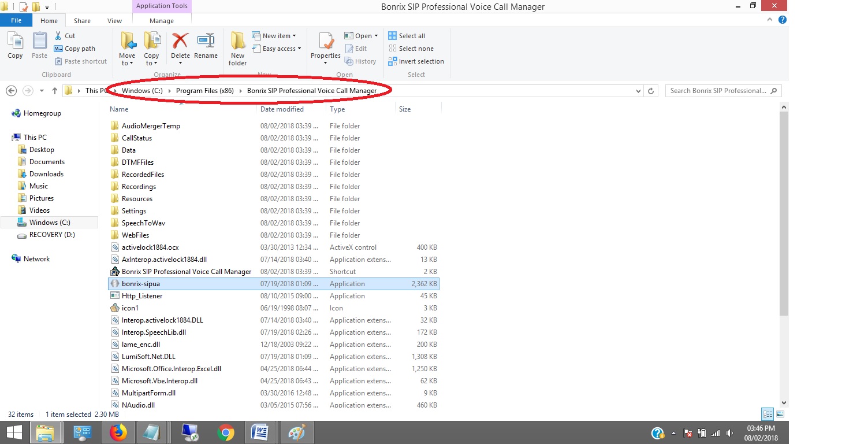Open the Open dropdown in ribbon

click(x=362, y=36)
